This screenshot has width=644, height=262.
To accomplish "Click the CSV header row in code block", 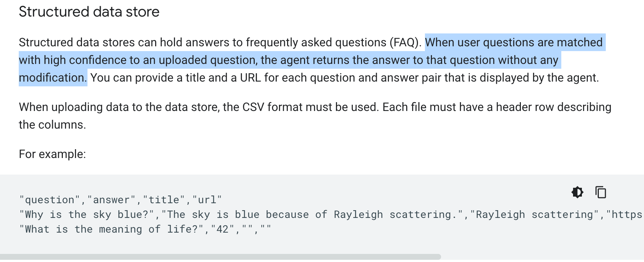I will [x=121, y=200].
